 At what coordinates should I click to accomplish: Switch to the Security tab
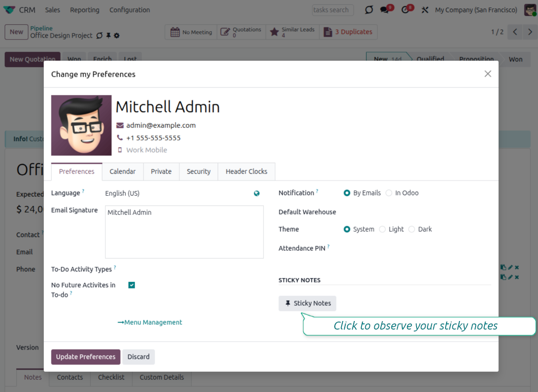[x=199, y=171]
